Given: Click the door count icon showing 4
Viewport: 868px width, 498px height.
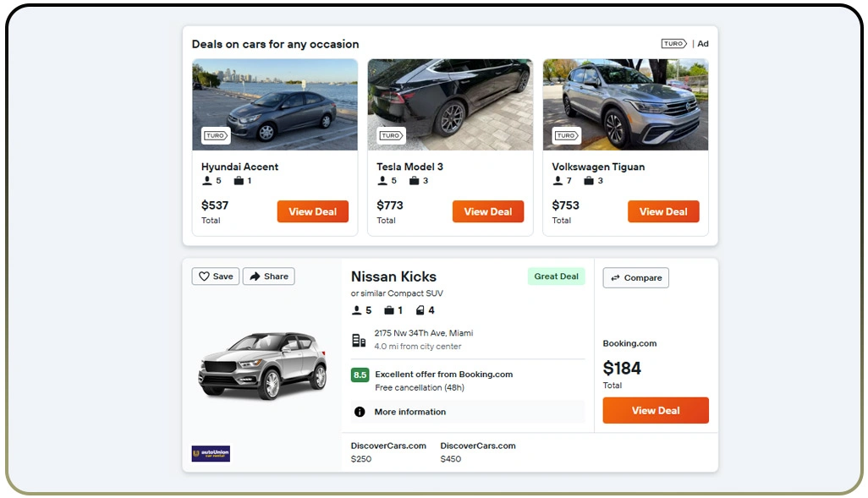Looking at the screenshot, I should coord(420,310).
